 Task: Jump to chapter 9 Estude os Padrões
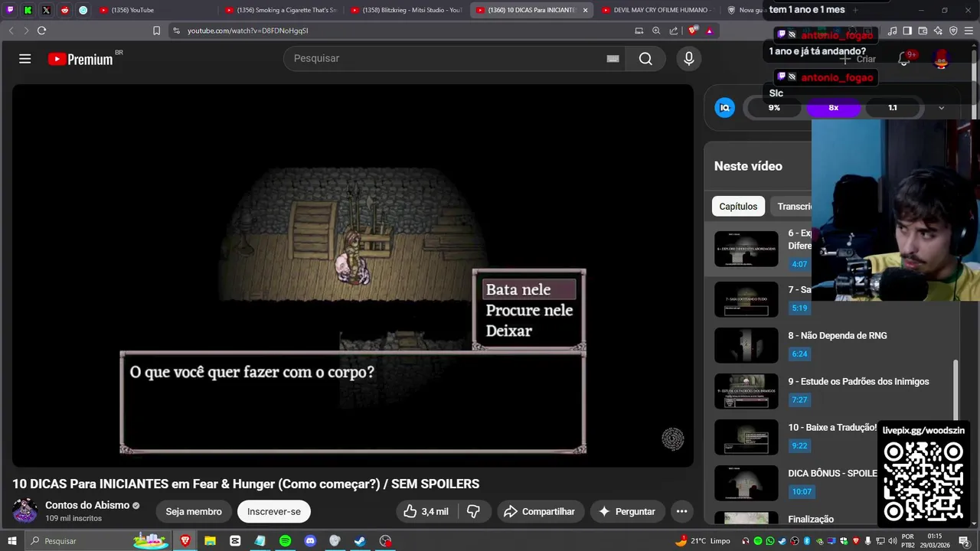click(858, 381)
